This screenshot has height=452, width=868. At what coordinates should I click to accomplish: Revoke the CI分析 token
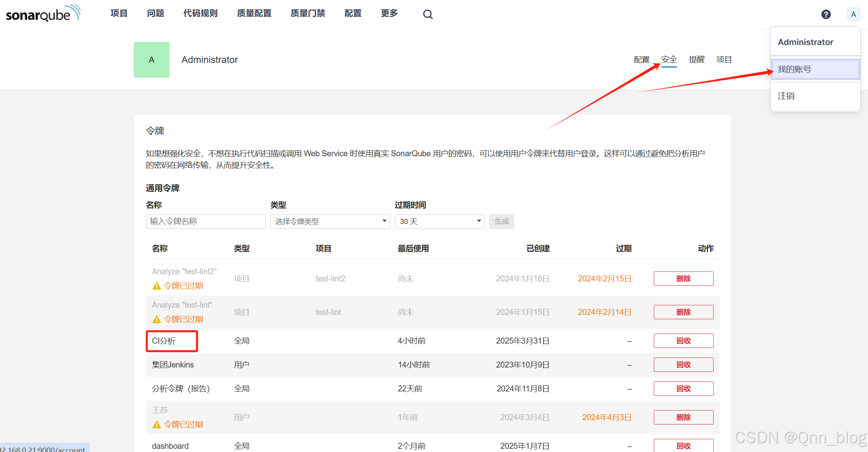[683, 341]
